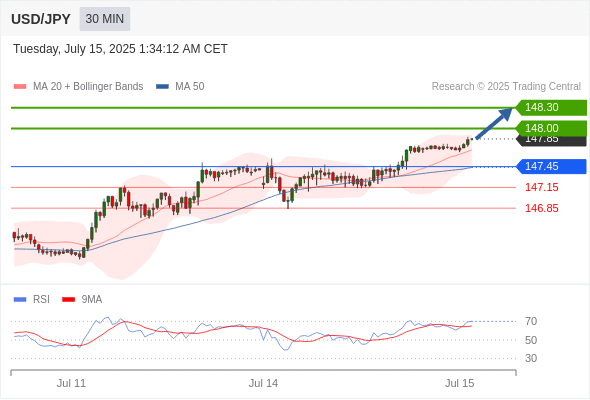This screenshot has width=590, height=400.
Task: Click the USD/JPY pair title
Action: [41, 19]
